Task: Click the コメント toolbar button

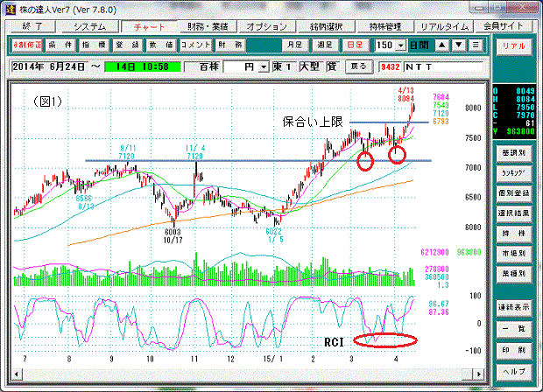Action: click(x=195, y=45)
